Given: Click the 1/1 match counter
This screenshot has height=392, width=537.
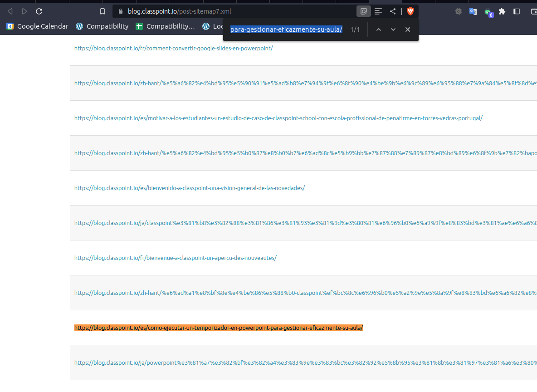Looking at the screenshot, I should 355,29.
